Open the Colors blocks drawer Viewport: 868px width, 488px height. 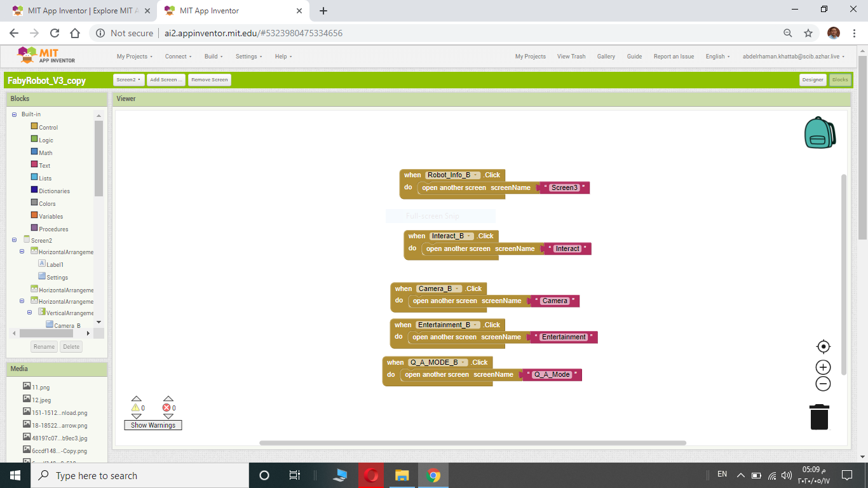(x=47, y=203)
